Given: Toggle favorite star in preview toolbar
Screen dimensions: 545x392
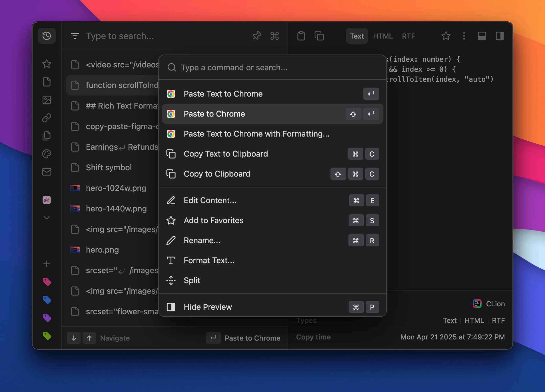Looking at the screenshot, I should (446, 36).
